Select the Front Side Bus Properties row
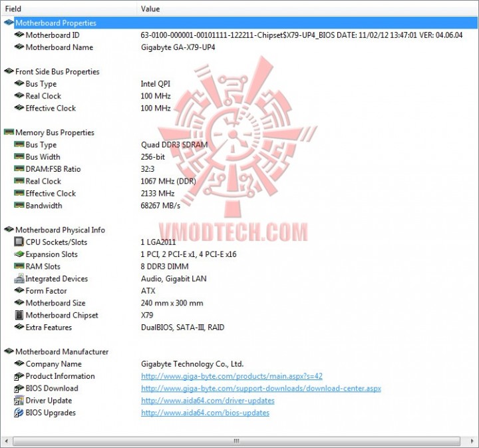 (57, 71)
